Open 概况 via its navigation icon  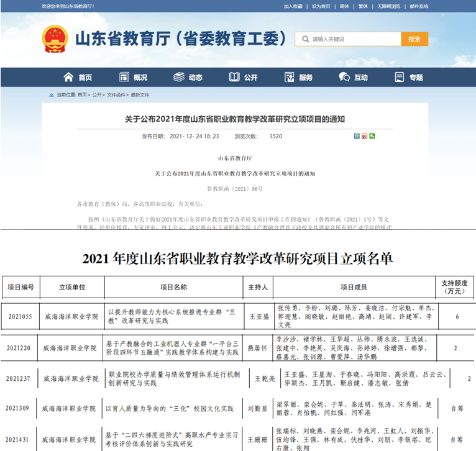pos(124,78)
